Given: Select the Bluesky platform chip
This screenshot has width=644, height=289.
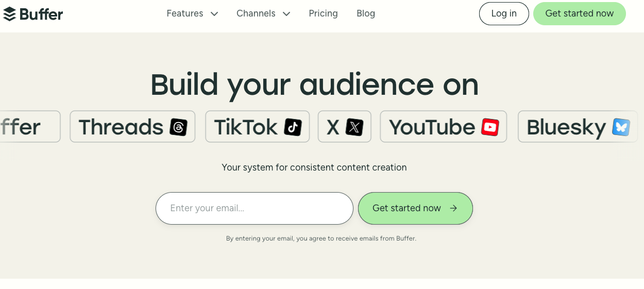Looking at the screenshot, I should coord(578,127).
